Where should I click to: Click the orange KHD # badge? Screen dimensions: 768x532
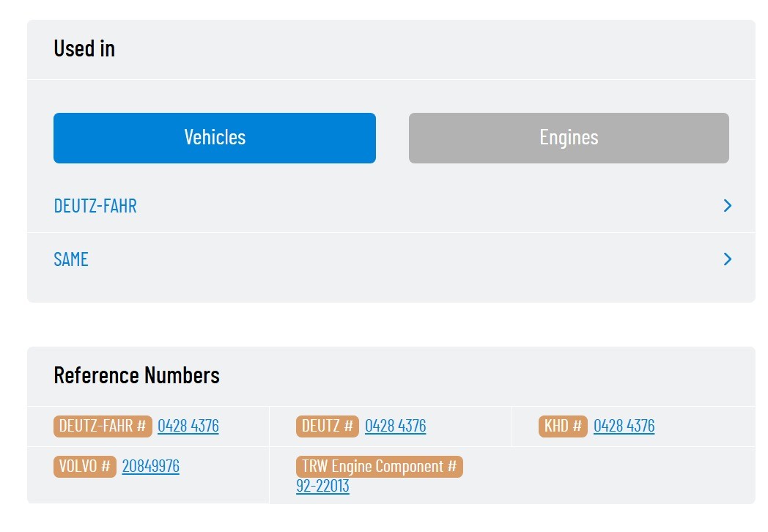point(563,426)
